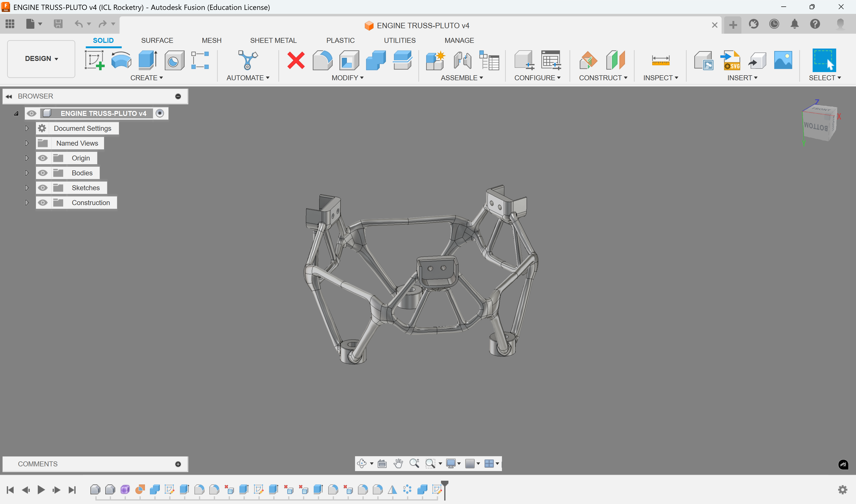Click the Measure tool under Inspect
856x504 pixels.
660,60
